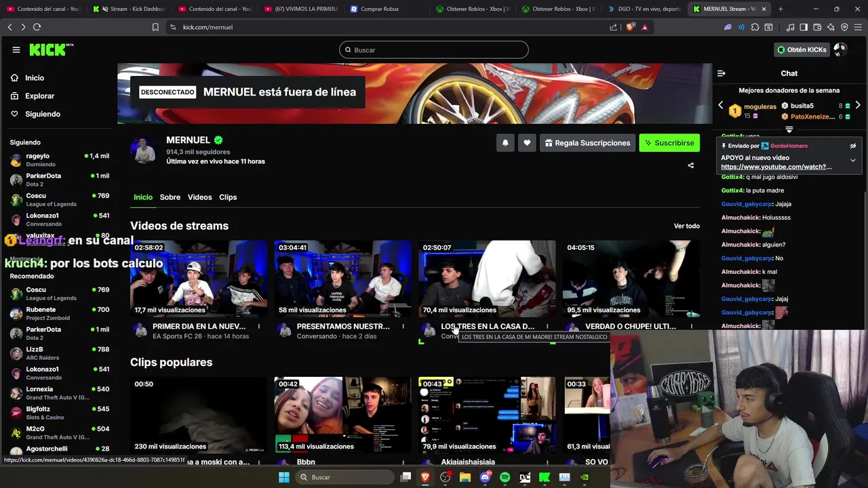Open File Explorer from taskbar

(465, 477)
